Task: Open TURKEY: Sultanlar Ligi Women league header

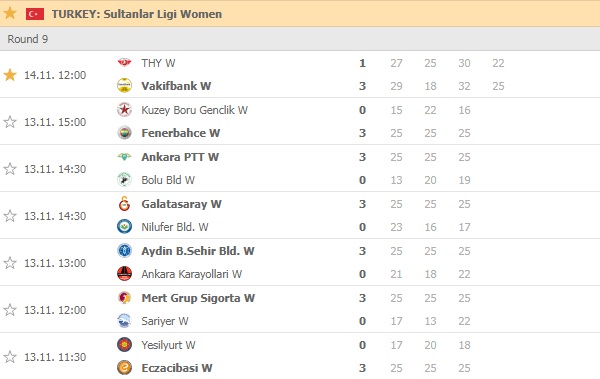Action: tap(137, 14)
